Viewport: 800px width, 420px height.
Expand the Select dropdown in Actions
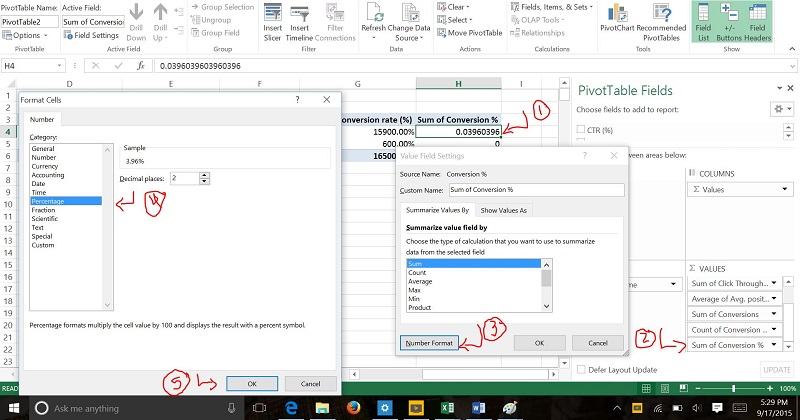(x=455, y=20)
